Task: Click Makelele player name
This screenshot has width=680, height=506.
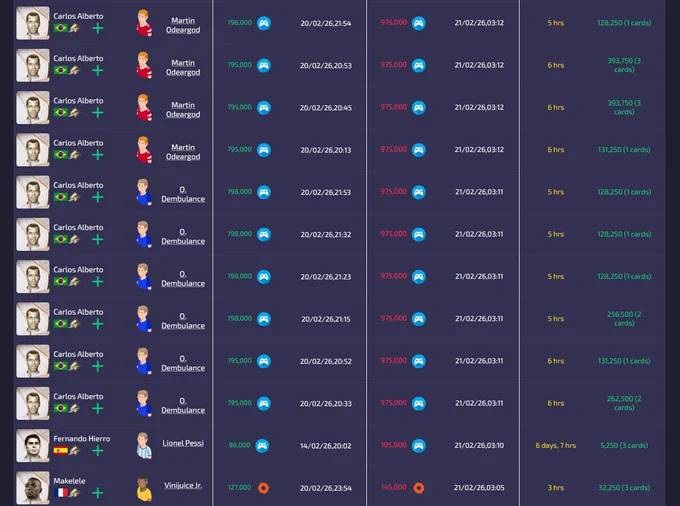Action: click(x=69, y=481)
